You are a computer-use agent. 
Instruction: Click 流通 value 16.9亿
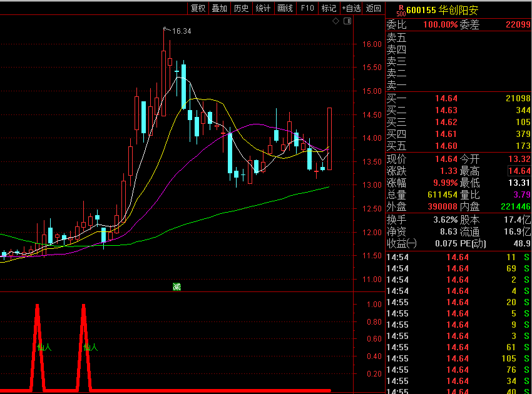pyautogui.click(x=517, y=231)
